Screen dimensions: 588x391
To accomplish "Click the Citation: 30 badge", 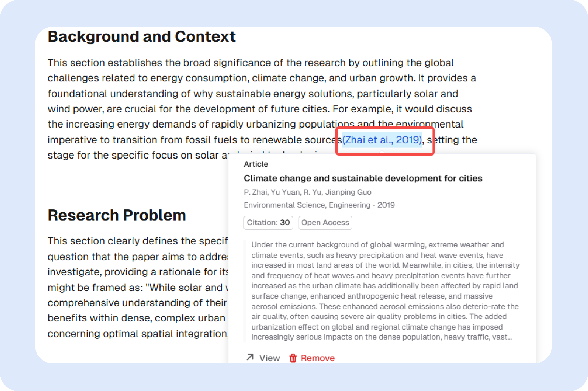I will tap(268, 222).
